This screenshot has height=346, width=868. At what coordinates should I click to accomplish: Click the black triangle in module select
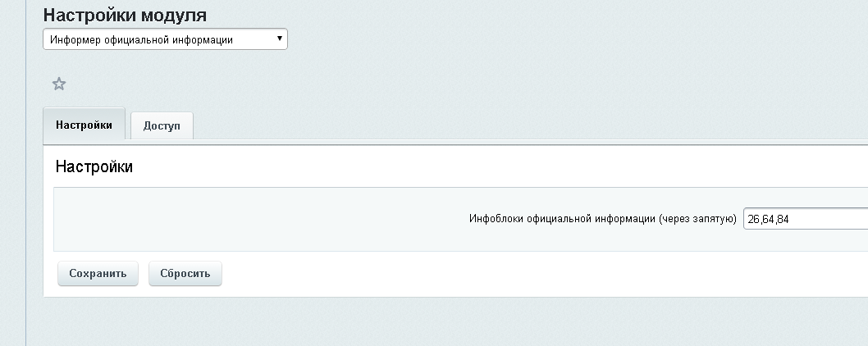(x=280, y=39)
